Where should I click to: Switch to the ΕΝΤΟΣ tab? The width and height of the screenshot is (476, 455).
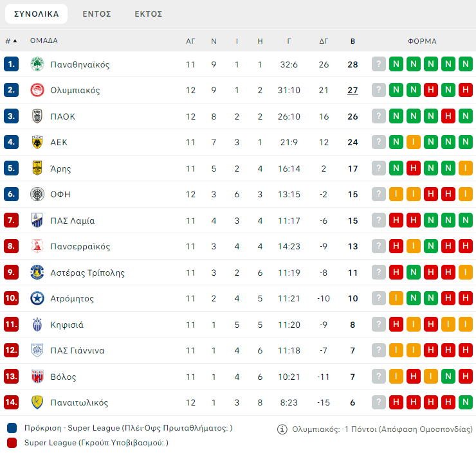click(x=96, y=13)
